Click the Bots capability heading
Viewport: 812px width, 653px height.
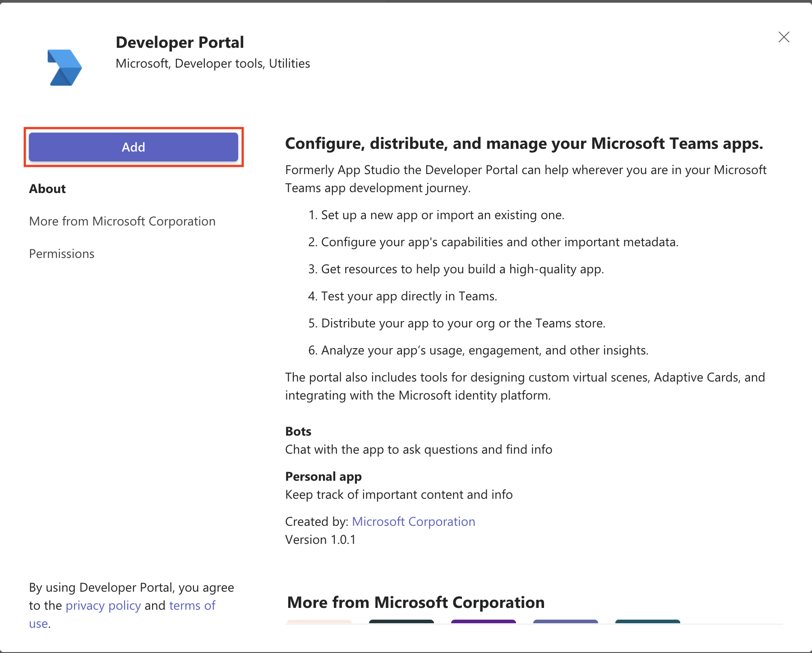[x=298, y=431]
